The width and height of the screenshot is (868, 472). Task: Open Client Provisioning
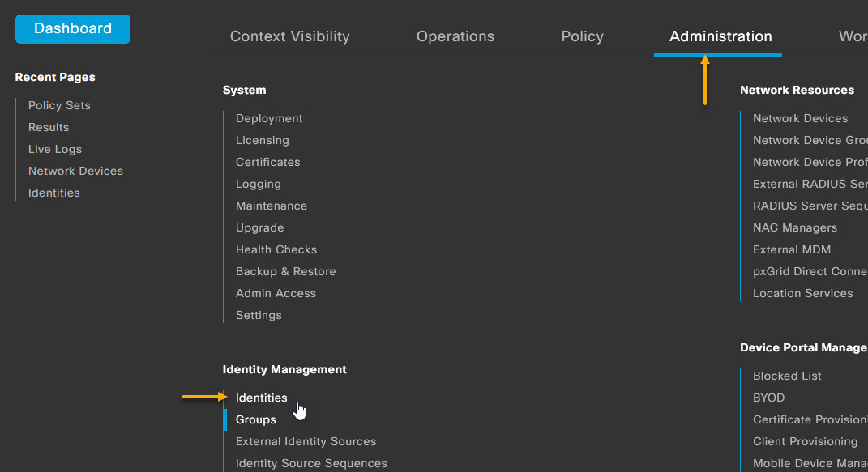(805, 441)
